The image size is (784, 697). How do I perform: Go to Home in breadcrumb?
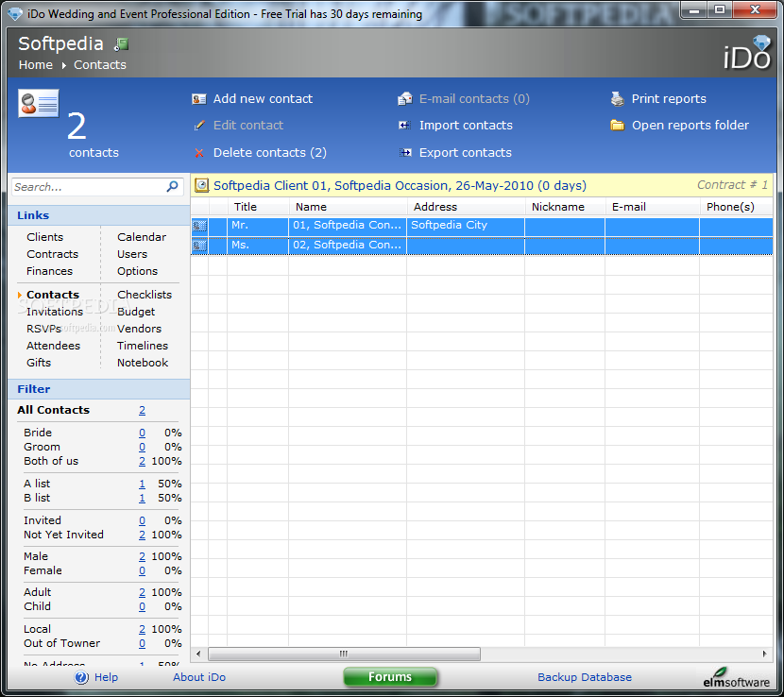[x=36, y=65]
